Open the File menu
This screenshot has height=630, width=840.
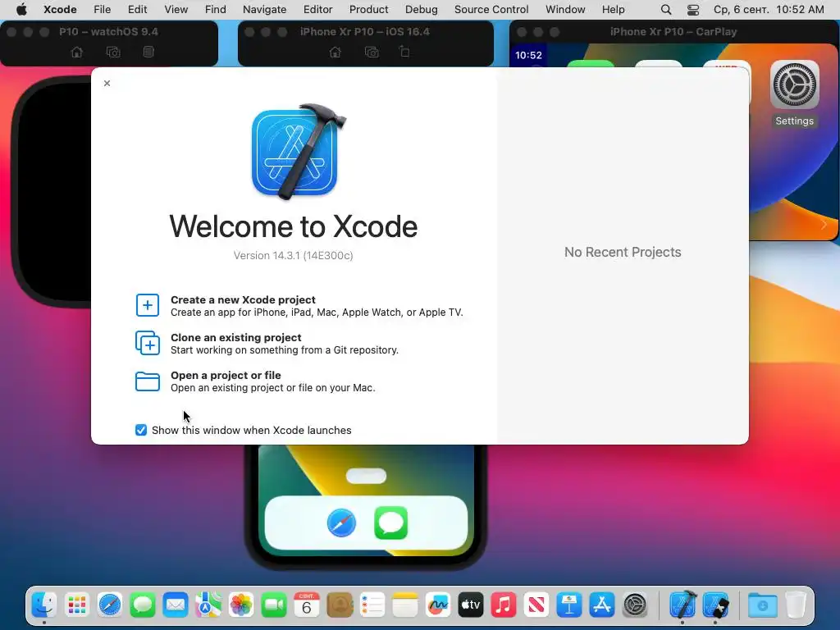102,10
